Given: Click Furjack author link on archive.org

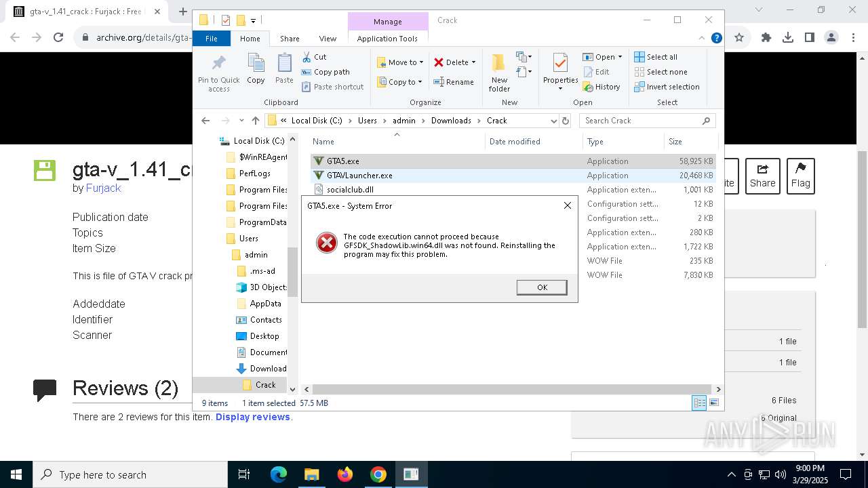Looking at the screenshot, I should (x=103, y=188).
